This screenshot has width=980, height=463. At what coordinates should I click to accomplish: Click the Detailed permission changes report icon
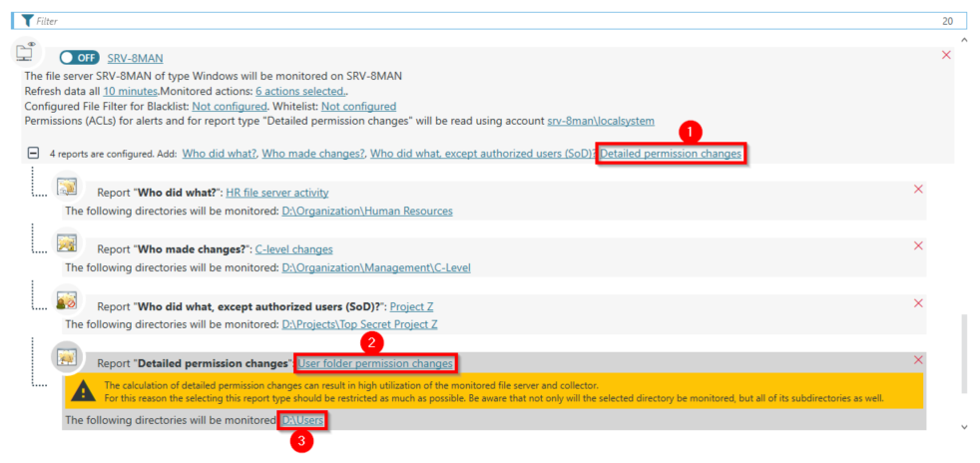68,356
